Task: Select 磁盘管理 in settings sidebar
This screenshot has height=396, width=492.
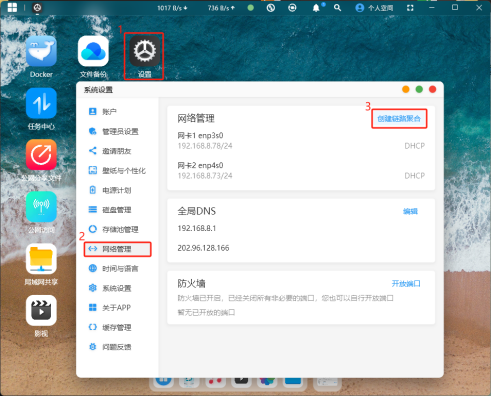Action: (118, 210)
